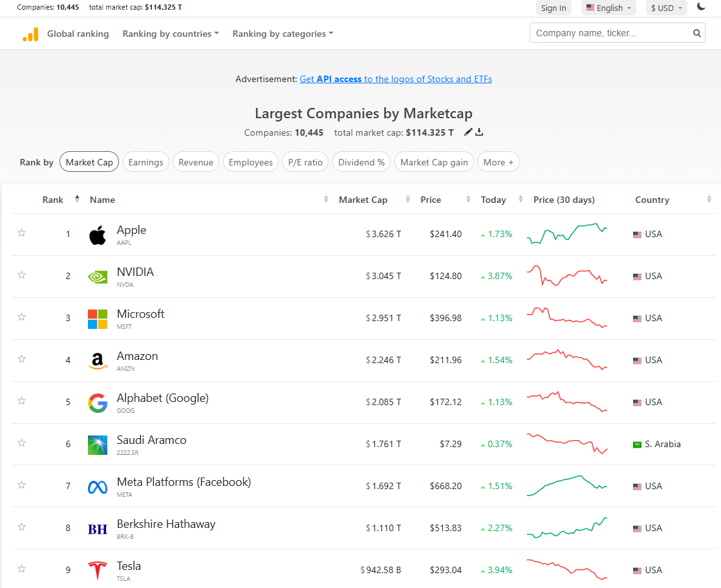Expand Ranking by categories menu
721x588 pixels.
(x=283, y=34)
